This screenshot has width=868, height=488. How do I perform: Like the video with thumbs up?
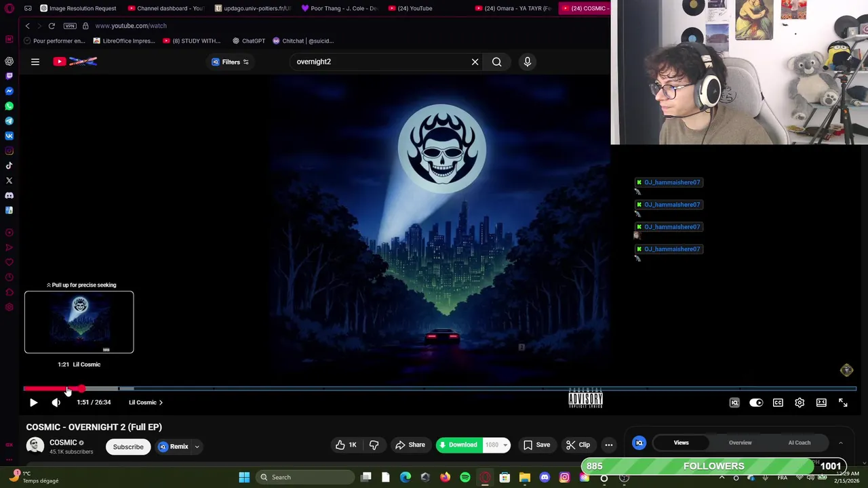click(347, 445)
